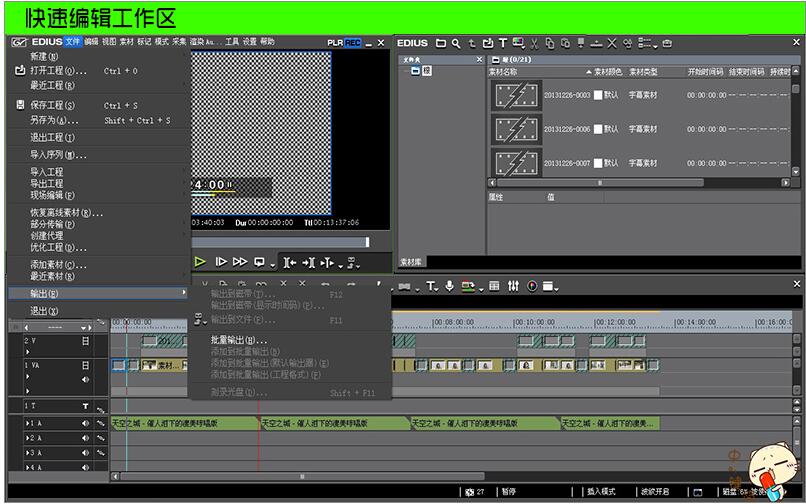
Task: Click the search magnifier in bin toolbar
Action: click(456, 43)
